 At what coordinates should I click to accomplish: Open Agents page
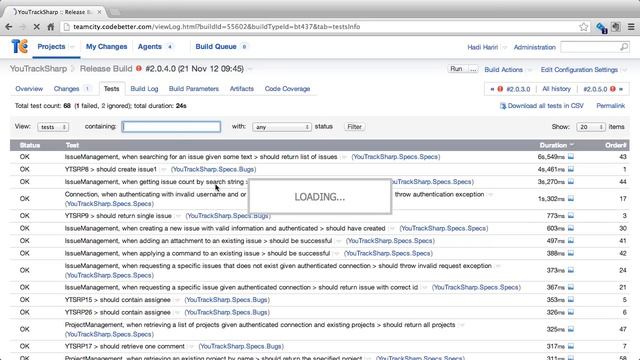(x=150, y=47)
